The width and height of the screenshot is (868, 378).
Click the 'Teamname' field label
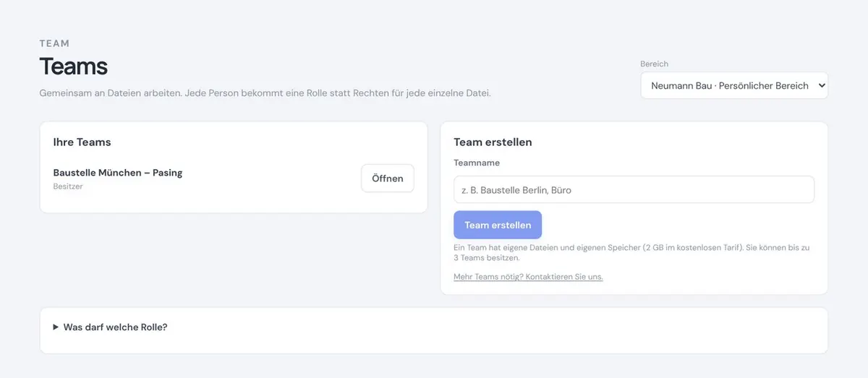[x=477, y=163]
